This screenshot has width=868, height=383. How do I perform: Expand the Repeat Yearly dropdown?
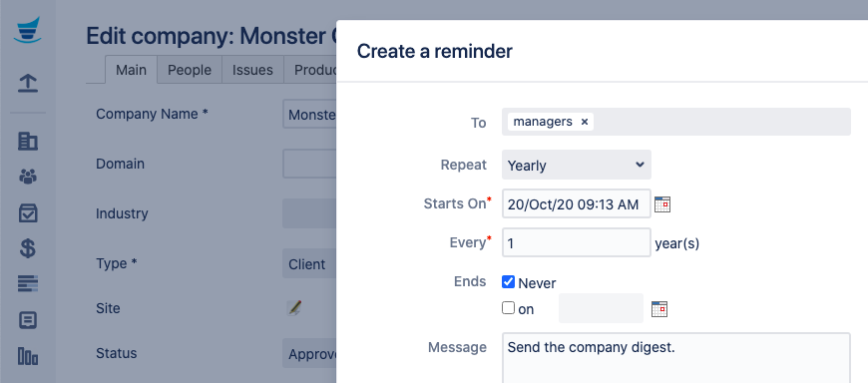577,165
